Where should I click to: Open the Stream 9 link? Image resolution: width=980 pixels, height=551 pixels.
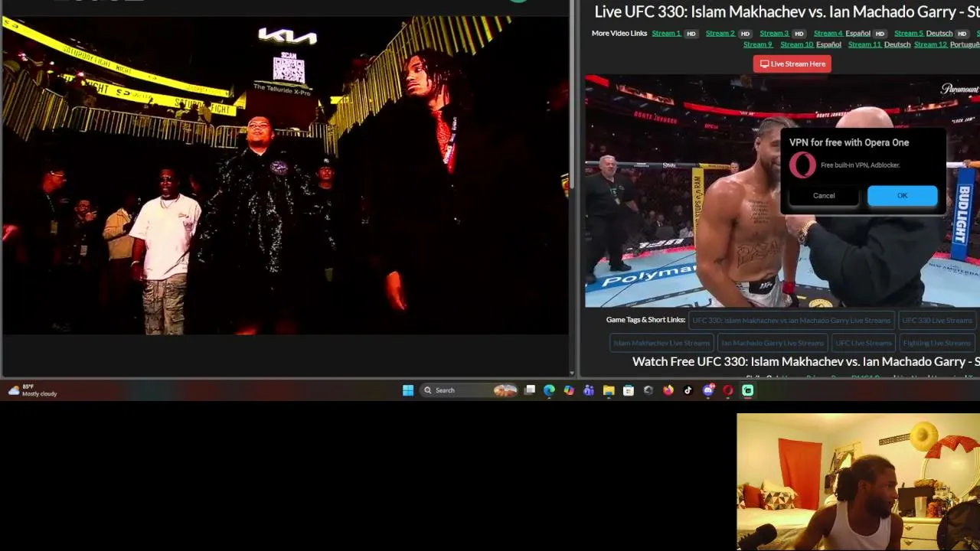(x=758, y=44)
